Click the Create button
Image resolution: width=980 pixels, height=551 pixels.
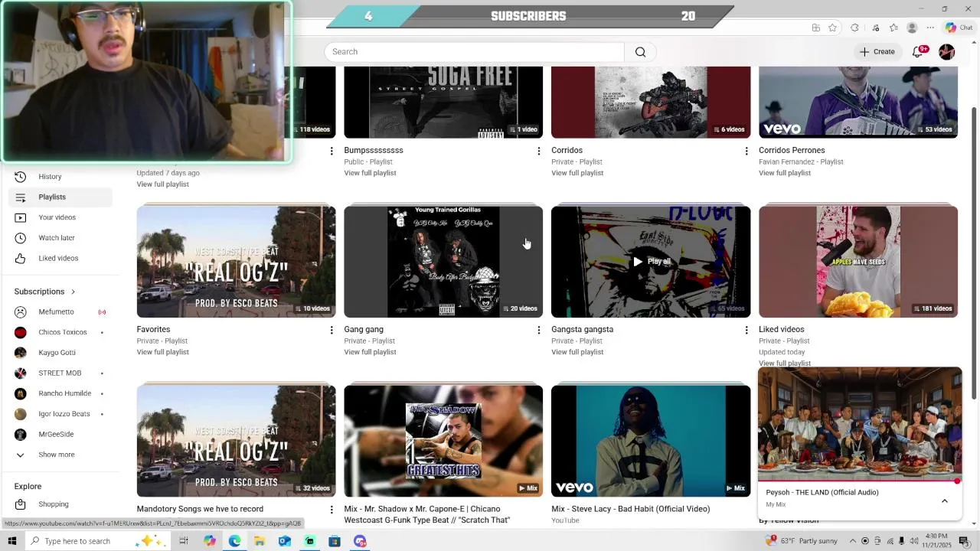(x=877, y=52)
